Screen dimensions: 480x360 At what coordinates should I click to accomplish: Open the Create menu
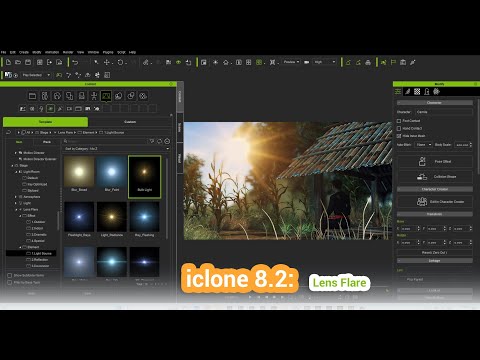[24, 52]
